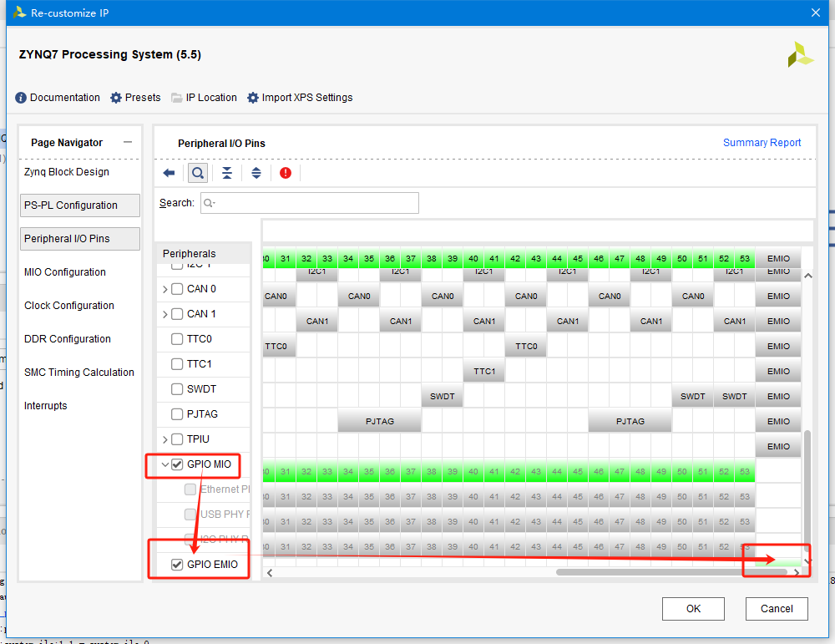Click the horizontal scrollbar thumb of pin grid
The height and width of the screenshot is (644, 835).
tap(671, 572)
